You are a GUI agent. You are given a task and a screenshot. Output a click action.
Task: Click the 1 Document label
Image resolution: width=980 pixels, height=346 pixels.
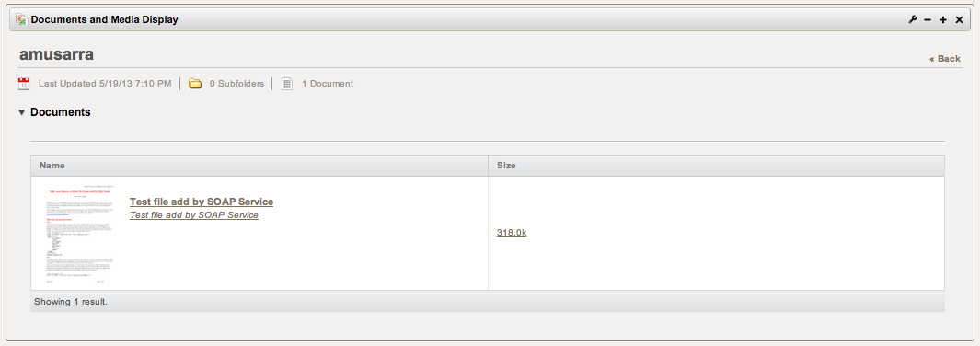pyautogui.click(x=328, y=84)
